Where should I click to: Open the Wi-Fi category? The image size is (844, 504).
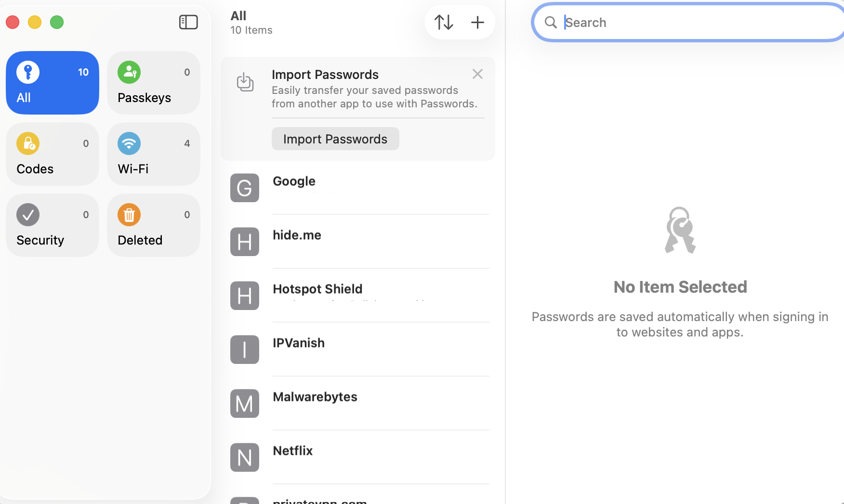coord(154,154)
